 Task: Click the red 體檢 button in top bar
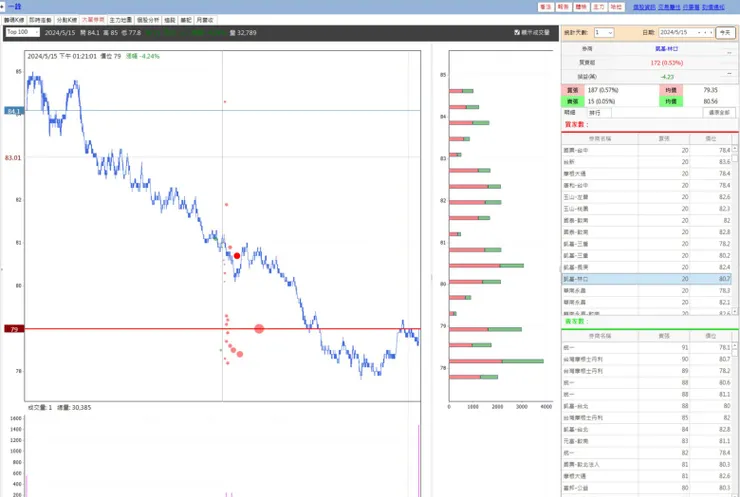click(581, 7)
